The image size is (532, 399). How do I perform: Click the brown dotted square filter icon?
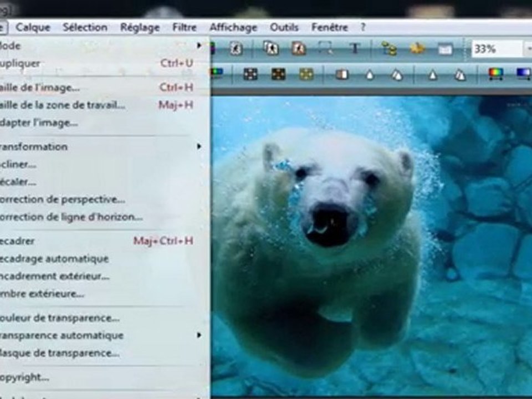pos(278,74)
